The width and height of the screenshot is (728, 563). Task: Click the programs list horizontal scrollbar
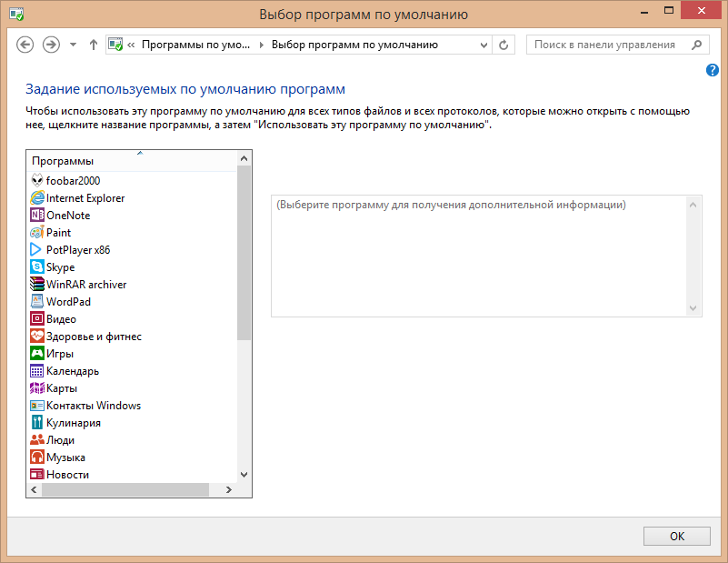(x=125, y=490)
